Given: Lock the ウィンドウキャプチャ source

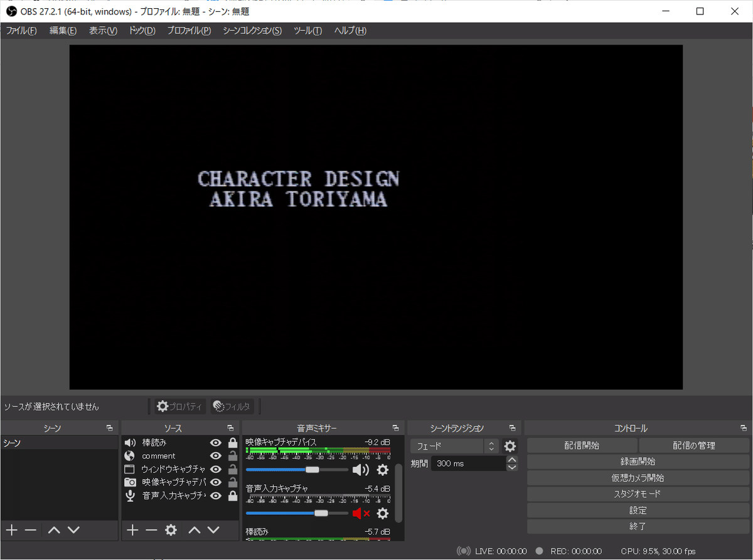Looking at the screenshot, I should 232,469.
